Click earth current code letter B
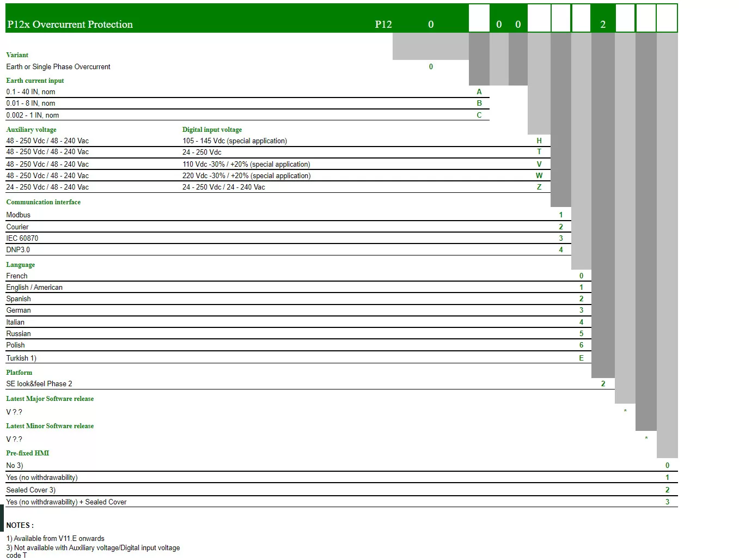739x560 pixels. pos(479,103)
